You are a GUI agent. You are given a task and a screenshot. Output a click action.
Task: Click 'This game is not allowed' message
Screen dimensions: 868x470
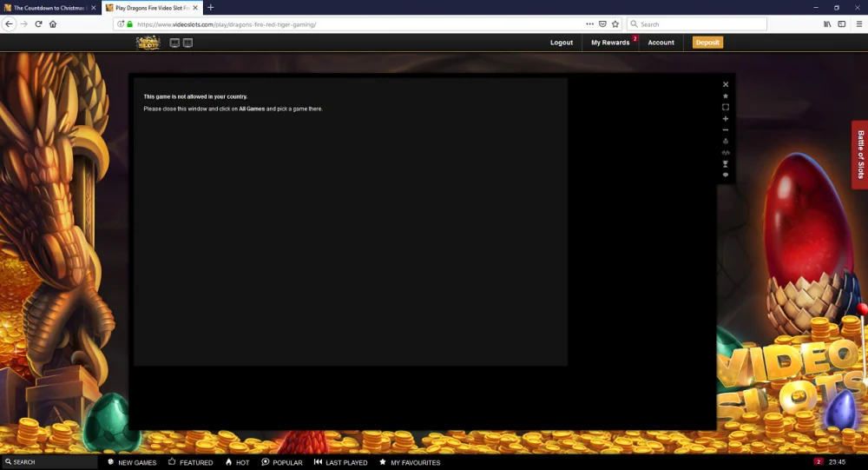tap(195, 96)
